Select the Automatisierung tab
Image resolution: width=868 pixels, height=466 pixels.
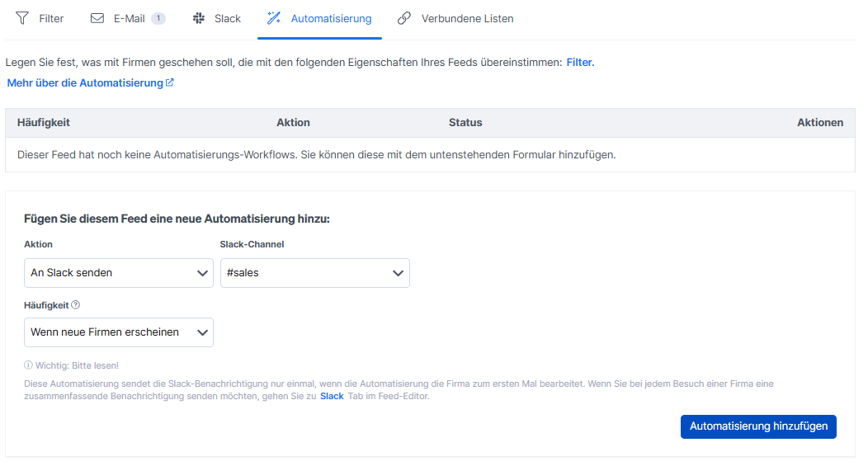click(x=319, y=18)
